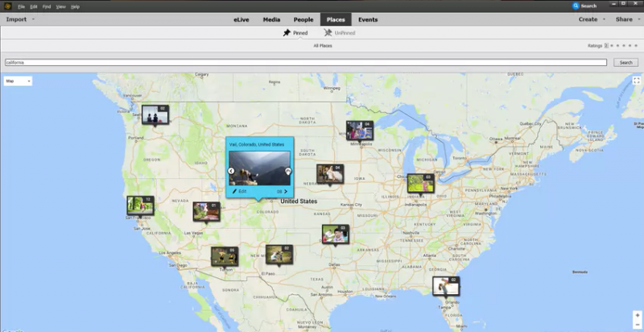Select the Places tab
The height and width of the screenshot is (332, 644).
pyautogui.click(x=336, y=19)
